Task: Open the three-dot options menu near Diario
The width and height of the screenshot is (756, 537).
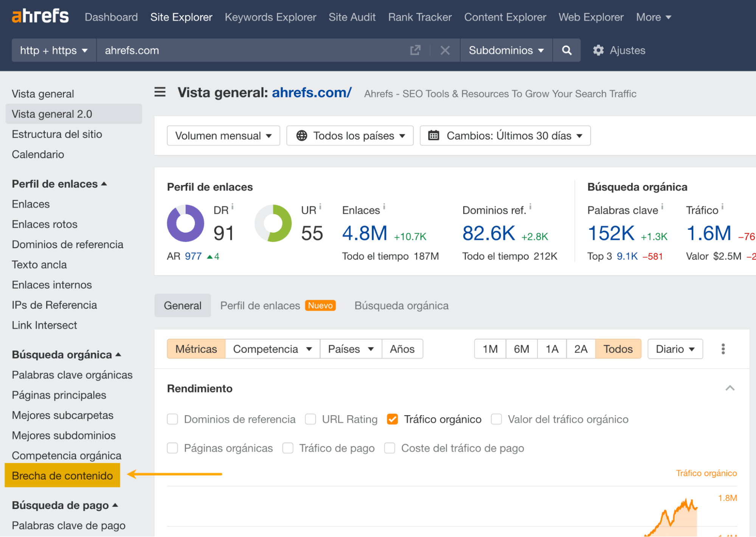Action: tap(723, 349)
